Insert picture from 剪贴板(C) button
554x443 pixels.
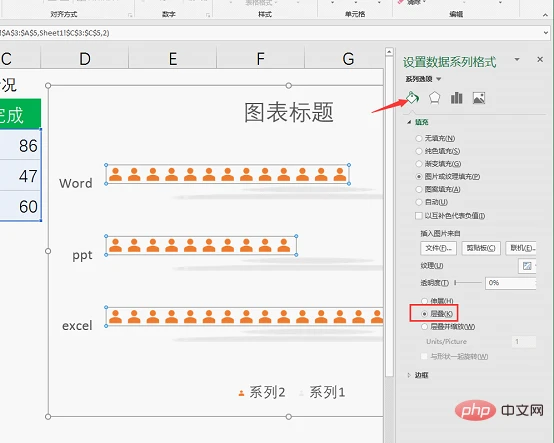[481, 248]
